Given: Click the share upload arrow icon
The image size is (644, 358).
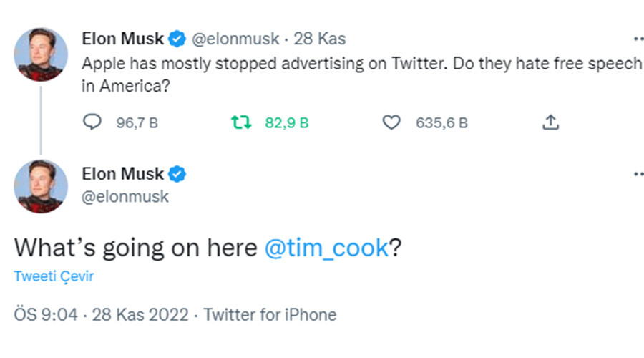Looking at the screenshot, I should click(x=550, y=123).
